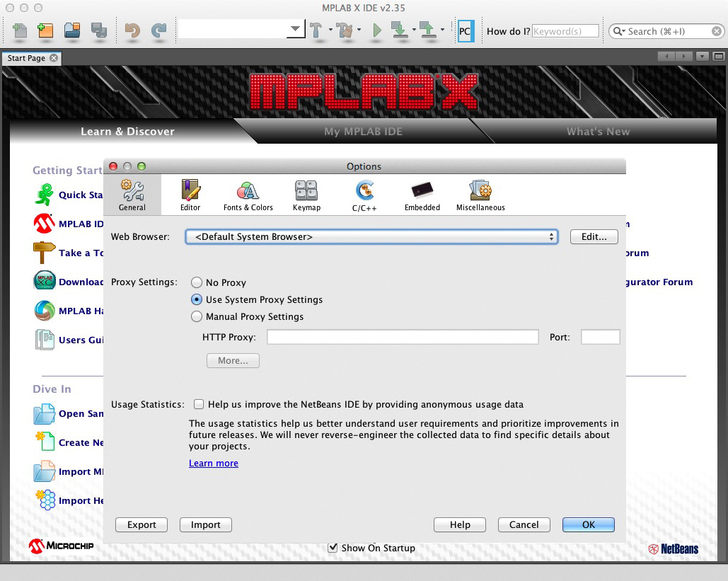Toggle the Show On Startup checkbox
Viewport: 728px width, 581px height.
coord(333,547)
